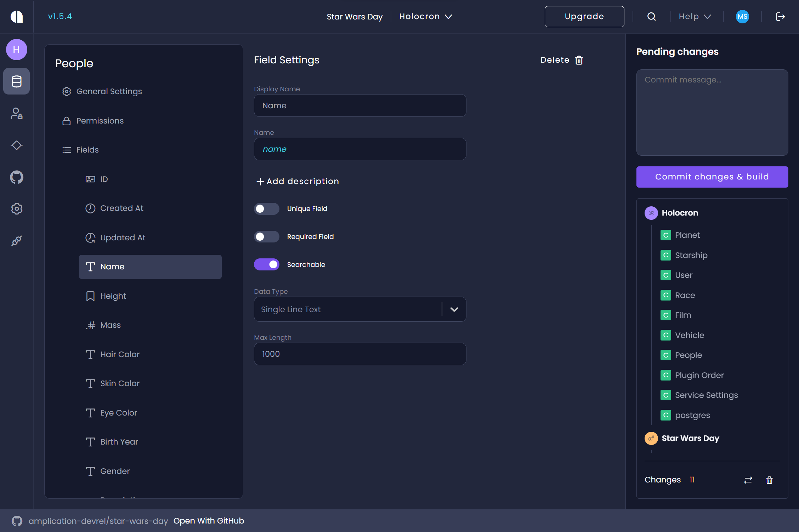Select the ID field
This screenshot has width=799, height=532.
click(x=150, y=179)
